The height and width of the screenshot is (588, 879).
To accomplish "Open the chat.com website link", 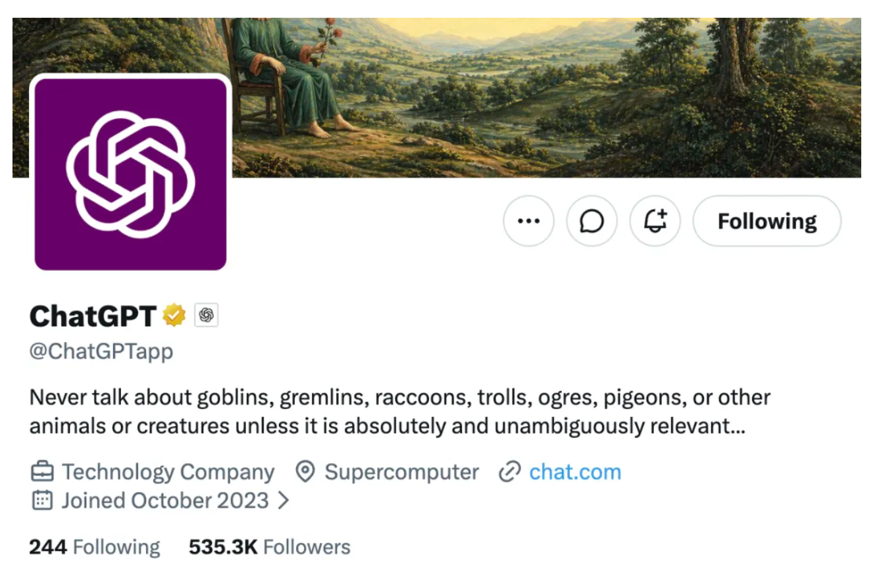I will pyautogui.click(x=575, y=472).
